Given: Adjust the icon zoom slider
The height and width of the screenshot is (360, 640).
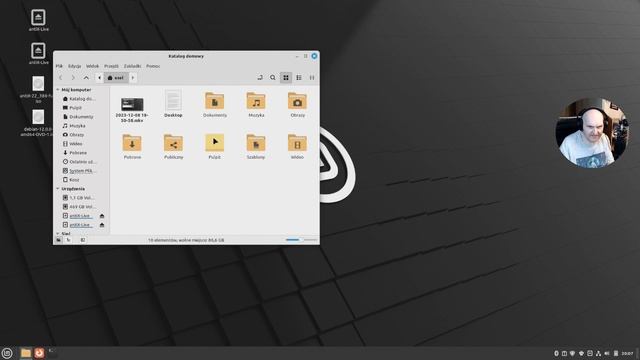Looking at the screenshot, I should click(x=301, y=240).
